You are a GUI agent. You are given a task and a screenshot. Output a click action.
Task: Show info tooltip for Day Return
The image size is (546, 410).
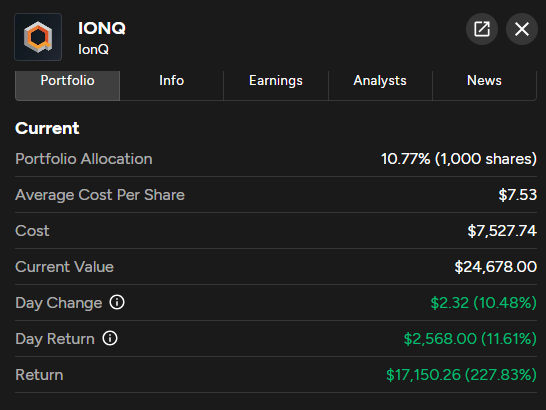[x=110, y=338]
